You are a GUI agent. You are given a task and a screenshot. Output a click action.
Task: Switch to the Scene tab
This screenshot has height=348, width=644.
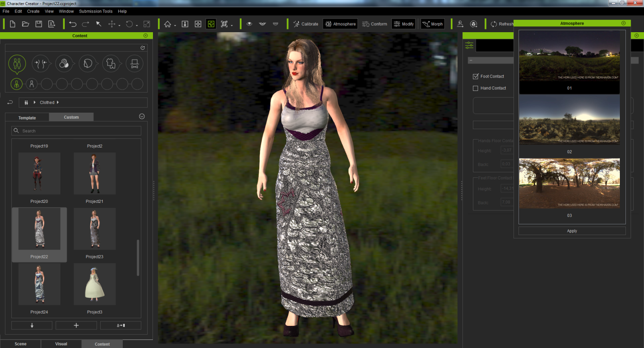tap(21, 344)
